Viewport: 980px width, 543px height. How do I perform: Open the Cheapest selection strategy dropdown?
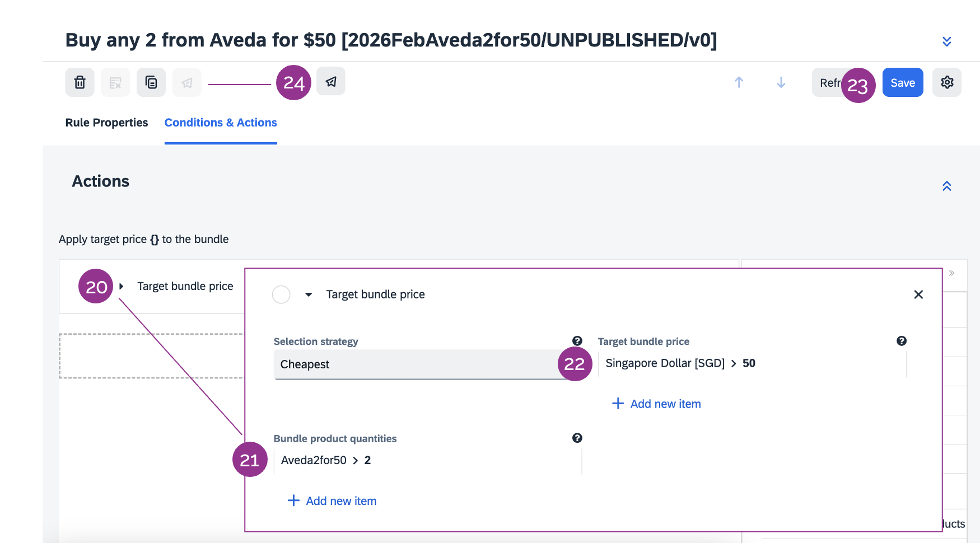(x=417, y=364)
